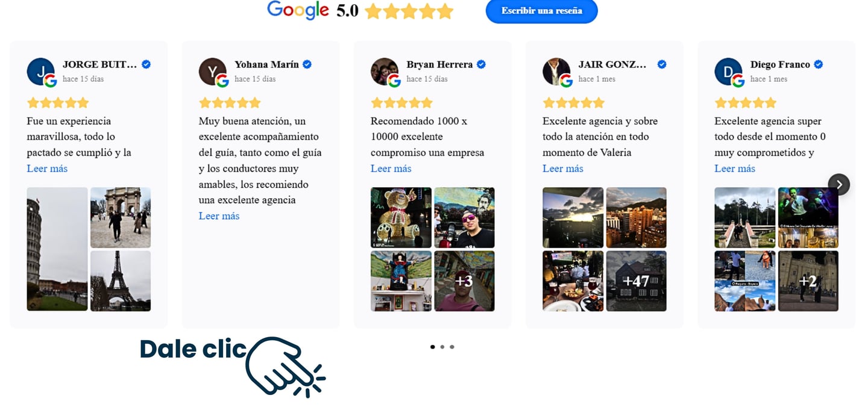Viewport: 868px width, 407px height.
Task: Click JAIR GONZ's profile photo
Action: point(556,72)
